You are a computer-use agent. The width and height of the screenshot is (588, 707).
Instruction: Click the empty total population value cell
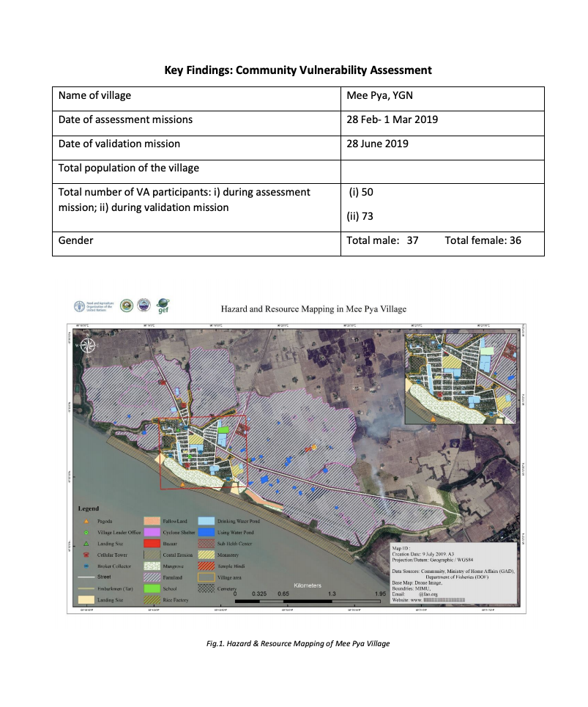pyautogui.click(x=442, y=171)
